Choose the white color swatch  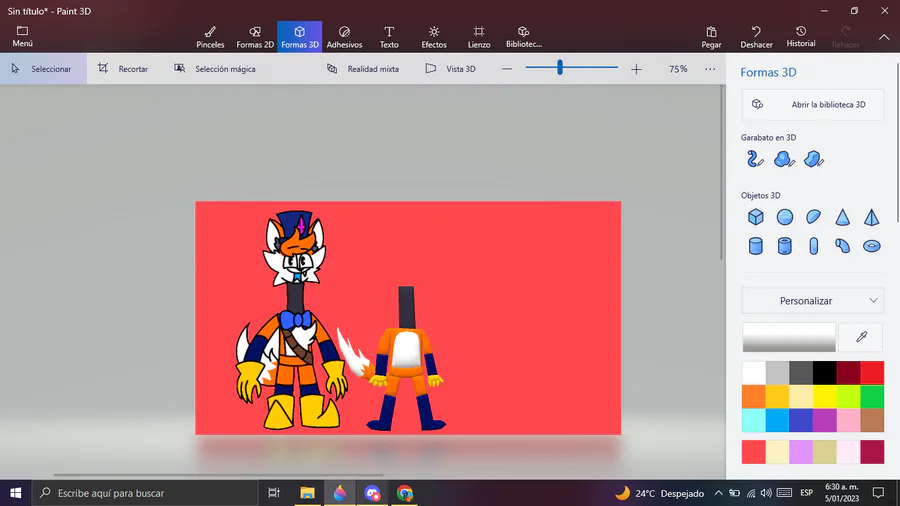click(x=754, y=373)
